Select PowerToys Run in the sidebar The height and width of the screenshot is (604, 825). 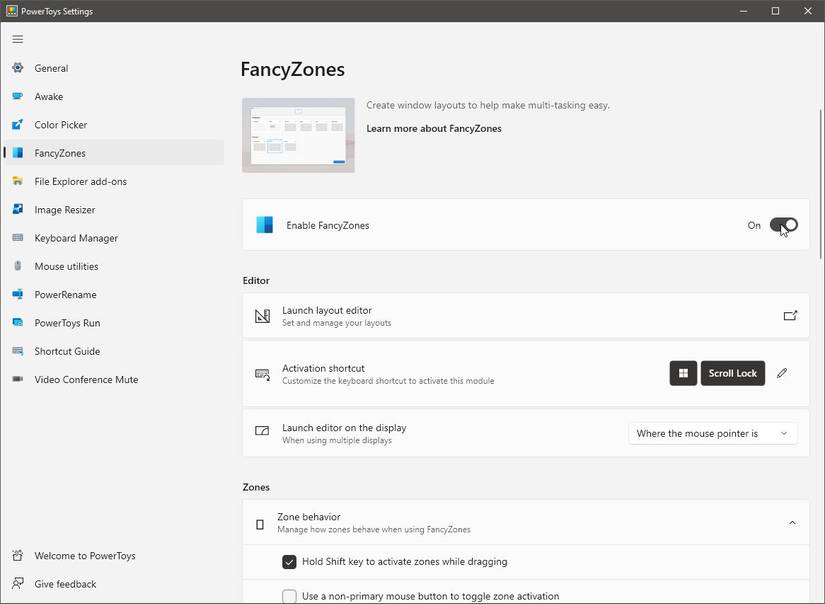click(67, 323)
